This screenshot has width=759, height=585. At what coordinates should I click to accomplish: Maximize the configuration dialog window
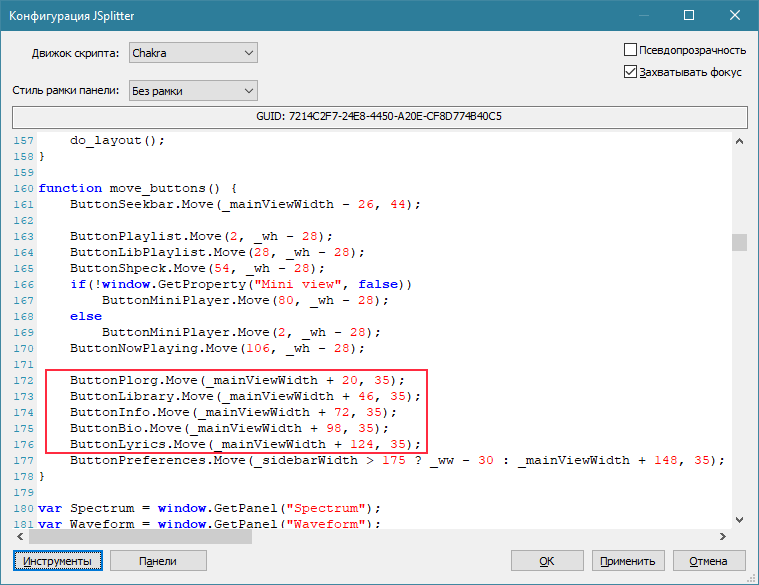[x=689, y=15]
